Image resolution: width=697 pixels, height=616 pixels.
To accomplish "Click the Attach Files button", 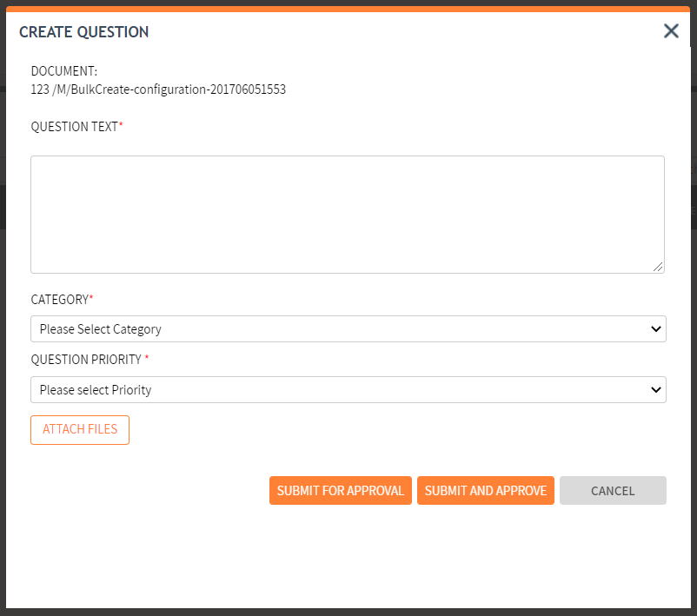I will tap(80, 430).
